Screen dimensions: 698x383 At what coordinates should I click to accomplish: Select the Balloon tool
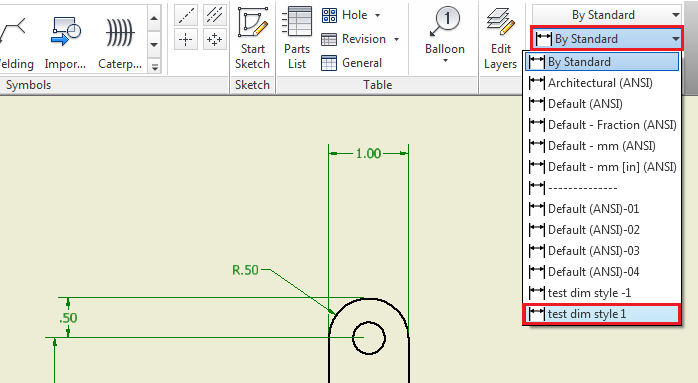(445, 29)
